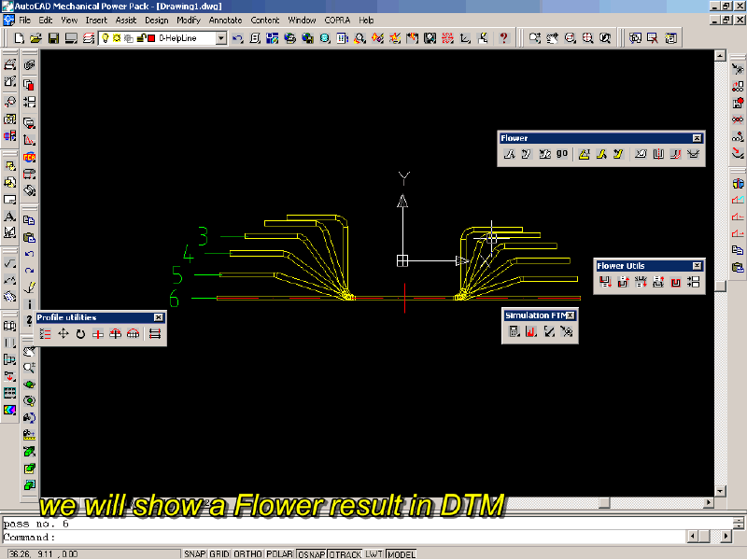Click the 'go' icon in the Flower toolbar
This screenshot has width=747, height=560.
click(x=562, y=154)
